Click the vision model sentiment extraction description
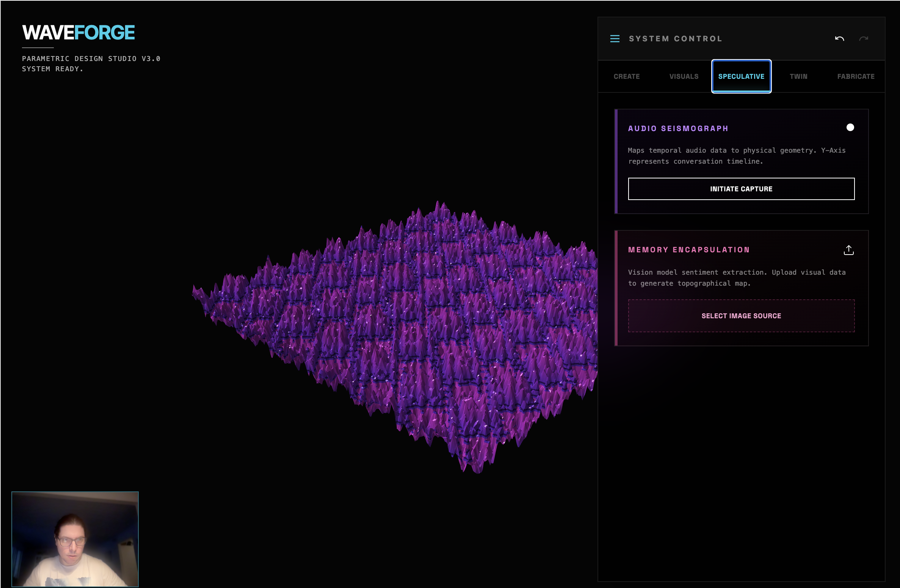900x588 pixels. (736, 278)
